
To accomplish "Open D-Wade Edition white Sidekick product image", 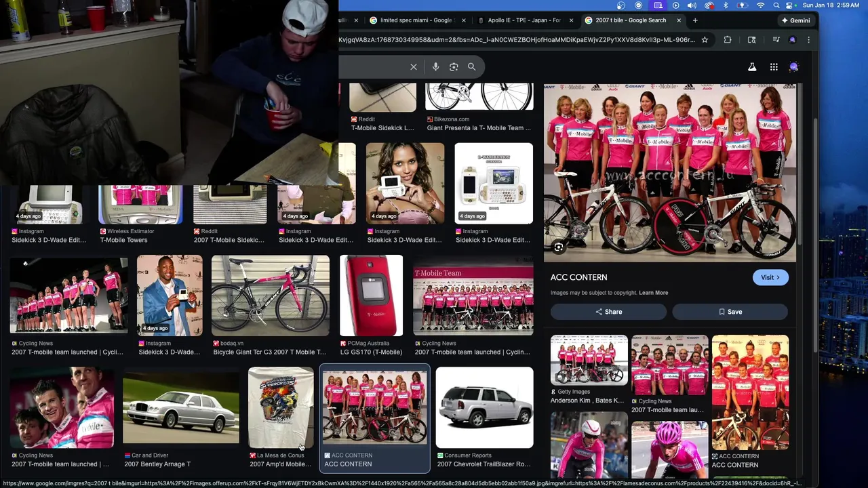I will 494,183.
